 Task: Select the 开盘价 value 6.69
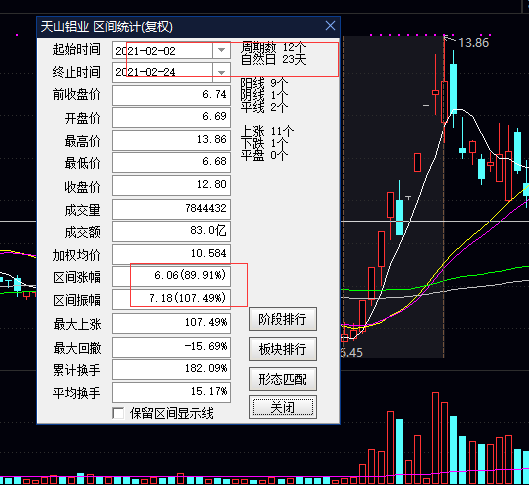(x=171, y=117)
